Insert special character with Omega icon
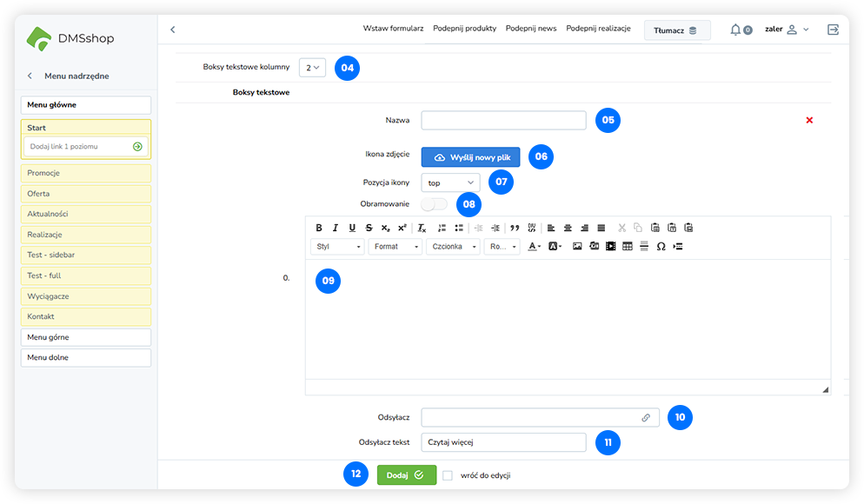The width and height of the screenshot is (864, 504). (661, 247)
